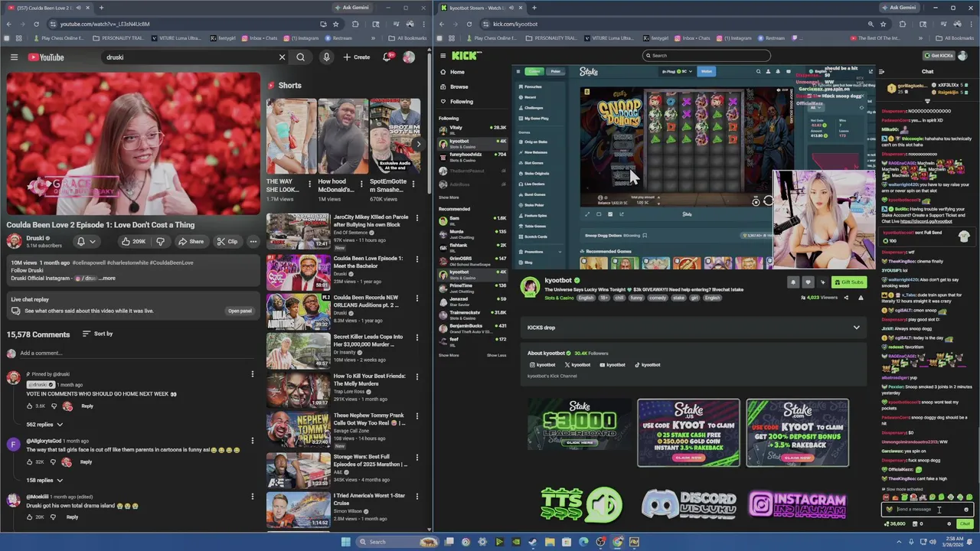Viewport: 980px width, 551px height.
Task: Open Kick chat settings gear
Action: 949,524
